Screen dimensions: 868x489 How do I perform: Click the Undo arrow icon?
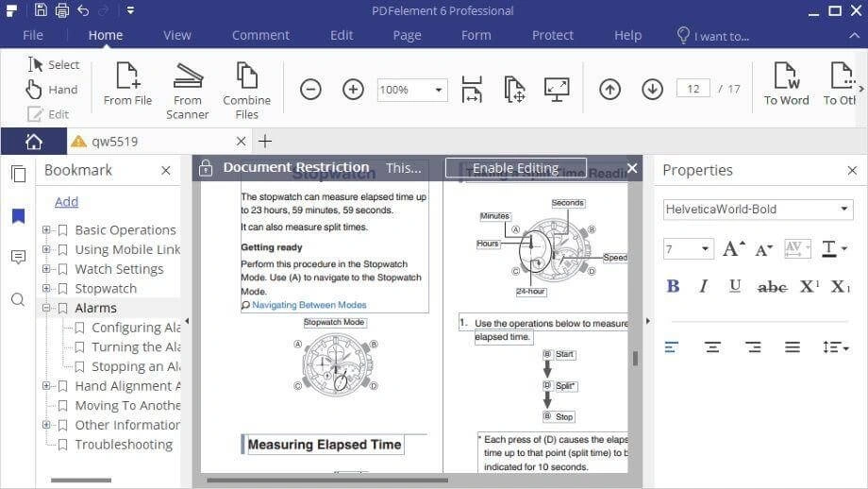(83, 10)
